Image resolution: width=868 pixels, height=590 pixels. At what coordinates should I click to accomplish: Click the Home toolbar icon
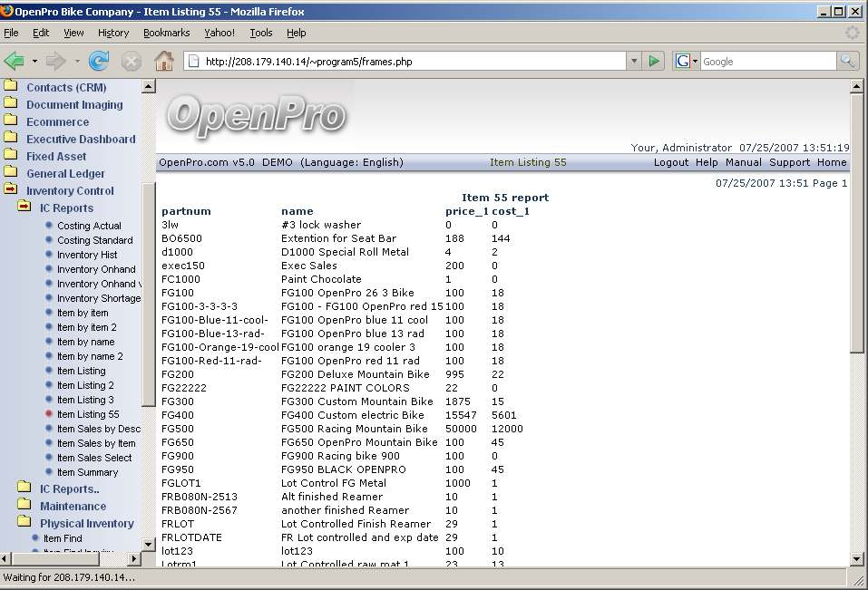pos(164,61)
